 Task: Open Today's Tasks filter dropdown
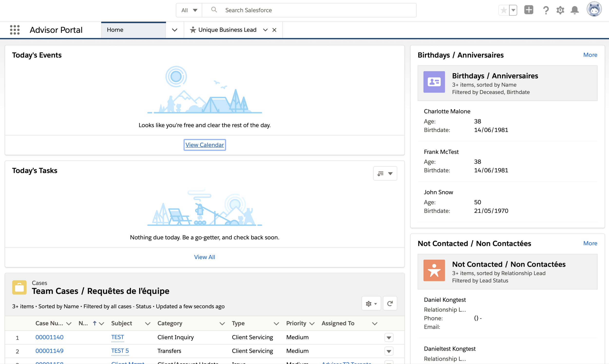coord(385,173)
